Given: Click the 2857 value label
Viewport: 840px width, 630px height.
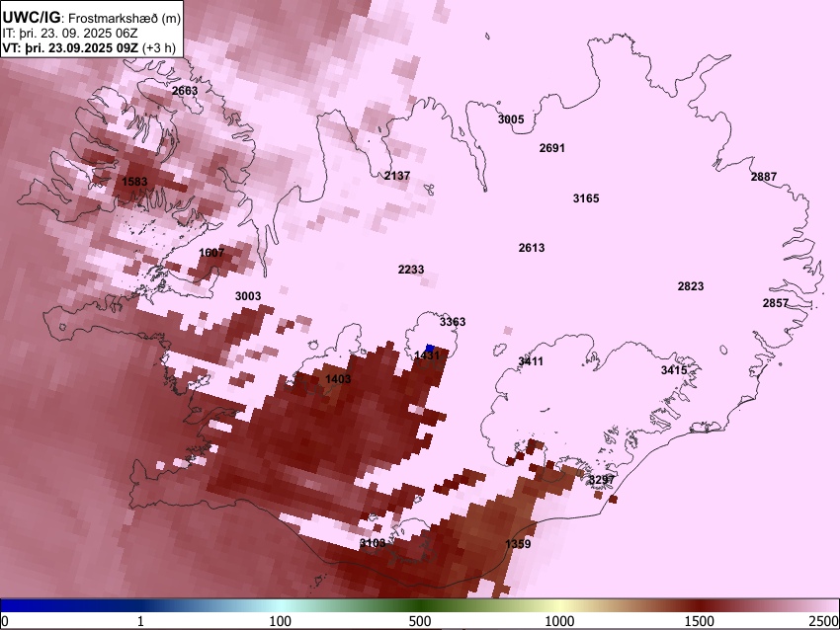Looking at the screenshot, I should pos(775,303).
